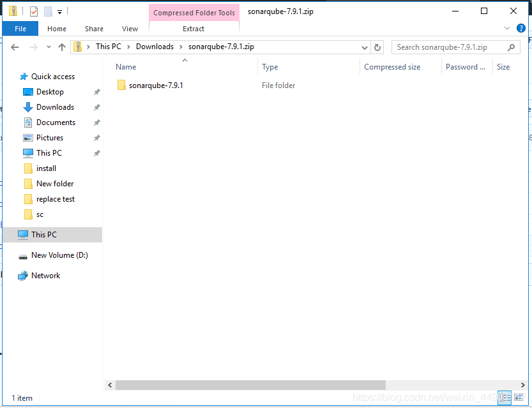Viewport: 532px width, 409px height.
Task: Select the View ribbon tab
Action: pos(130,29)
